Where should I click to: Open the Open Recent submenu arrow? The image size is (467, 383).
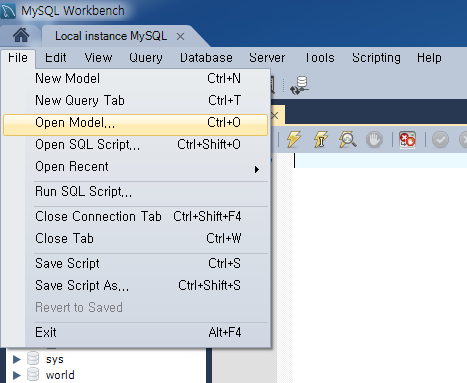pyautogui.click(x=257, y=169)
